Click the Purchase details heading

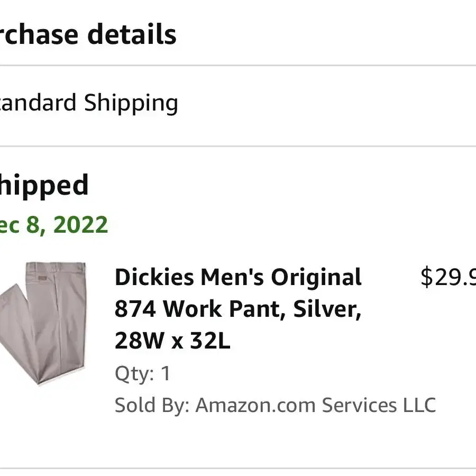[88, 34]
